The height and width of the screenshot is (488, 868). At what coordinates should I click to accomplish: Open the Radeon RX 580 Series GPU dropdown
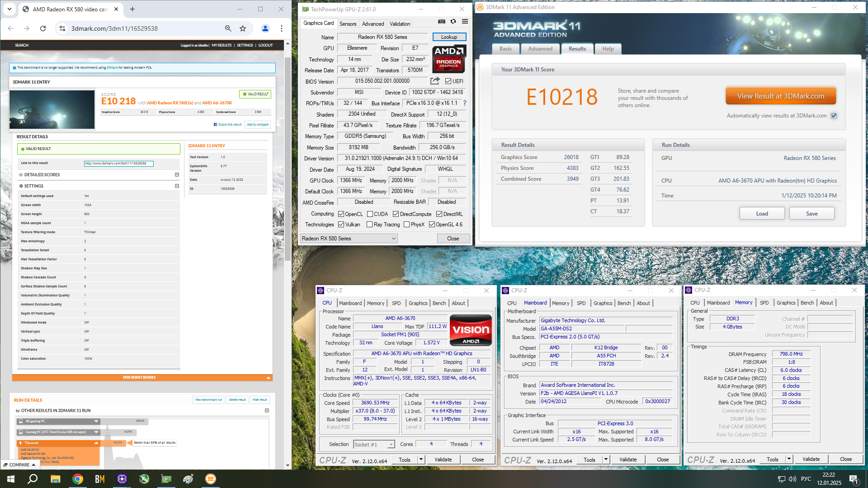click(349, 238)
